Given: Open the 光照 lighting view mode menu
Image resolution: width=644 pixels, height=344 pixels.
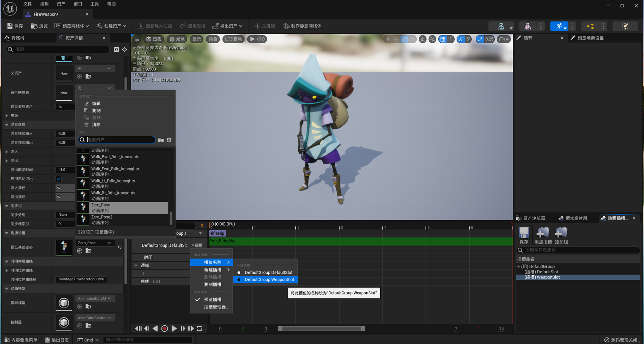Looking at the screenshot, I should point(177,39).
